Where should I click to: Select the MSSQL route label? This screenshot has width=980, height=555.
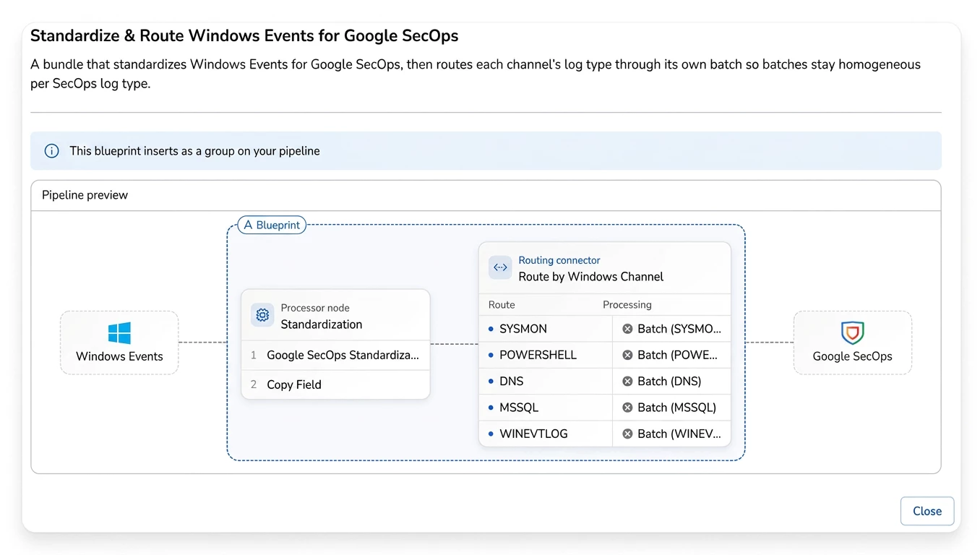point(519,408)
